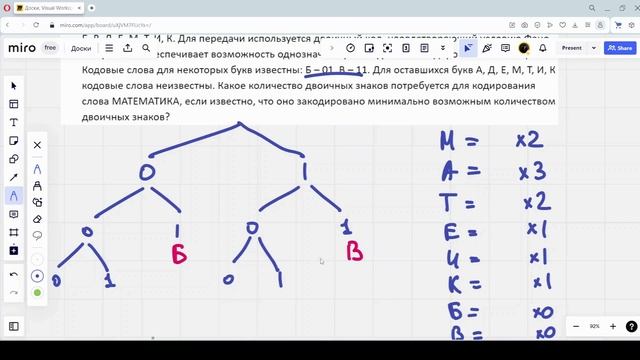Open the Voting tool

click(x=369, y=48)
